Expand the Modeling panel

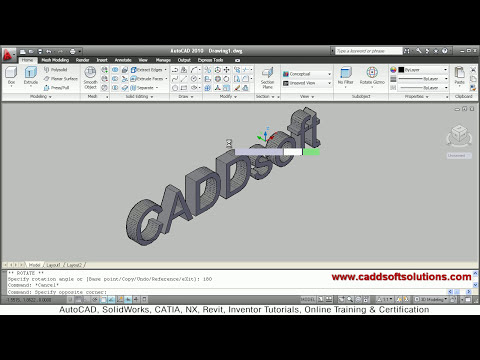(41, 97)
